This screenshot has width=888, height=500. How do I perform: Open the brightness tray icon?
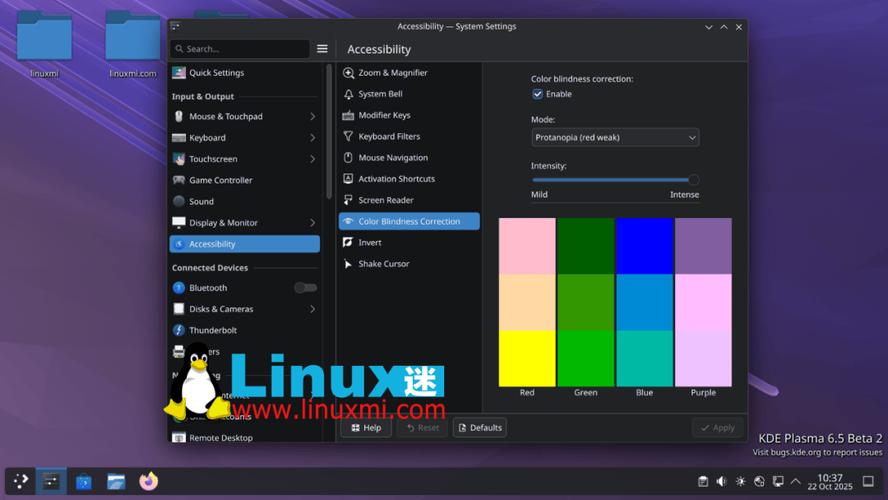click(x=740, y=481)
